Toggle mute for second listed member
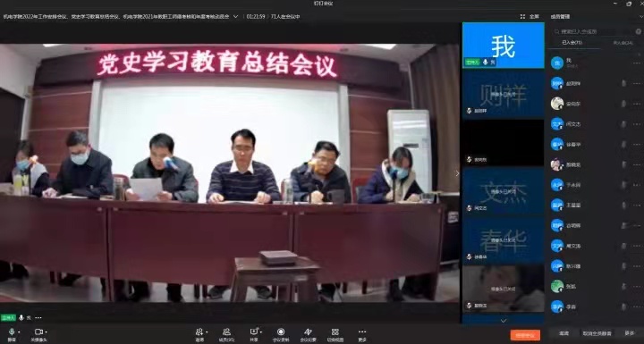This screenshot has width=644, height=344. click(623, 83)
